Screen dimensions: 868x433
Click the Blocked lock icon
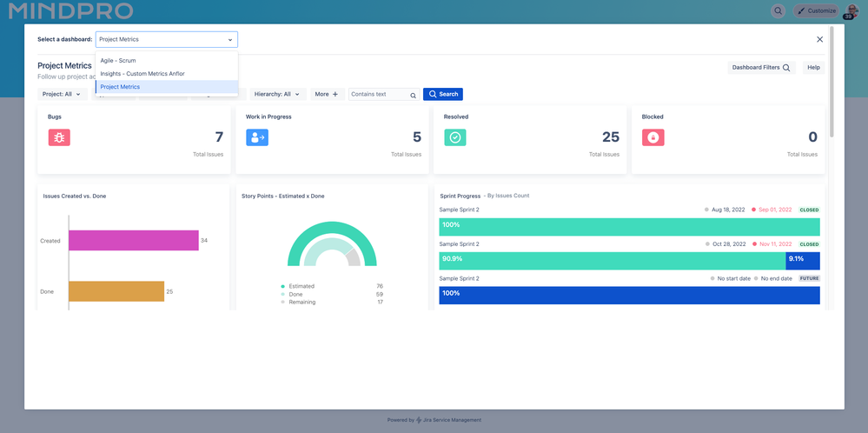click(x=653, y=137)
